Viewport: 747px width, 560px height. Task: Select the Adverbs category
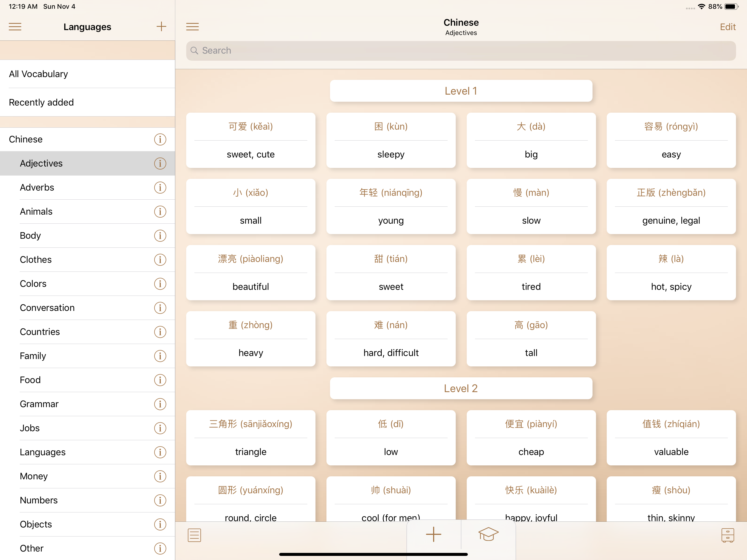point(87,188)
